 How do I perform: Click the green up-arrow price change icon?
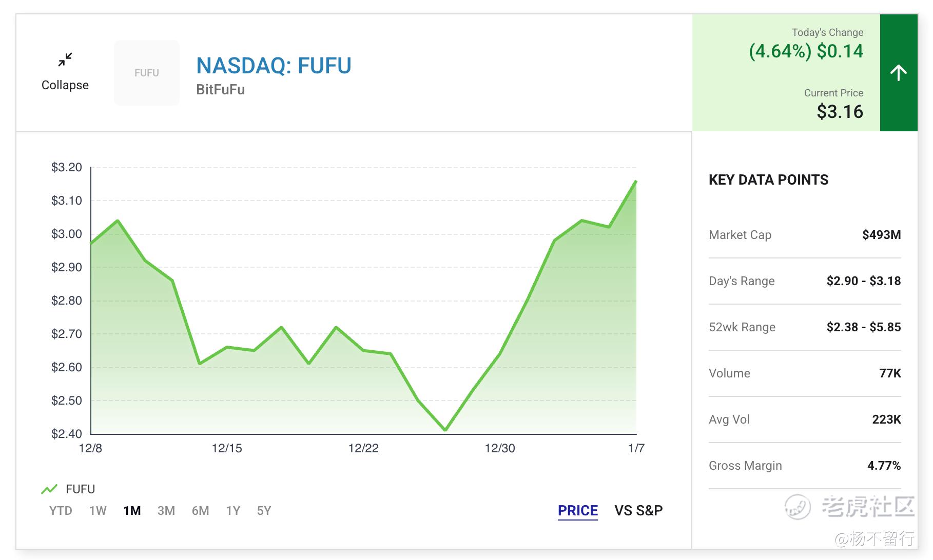(x=898, y=73)
